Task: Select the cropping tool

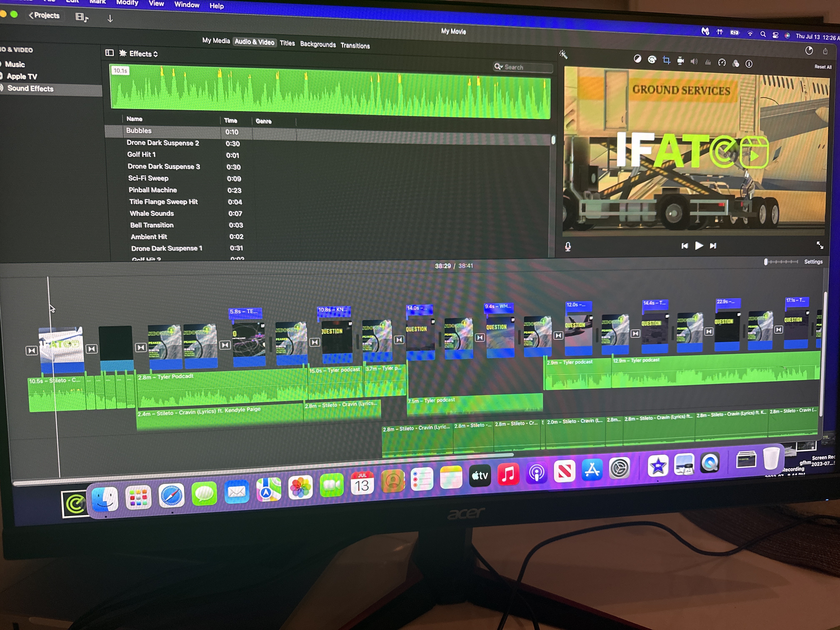Action: click(666, 60)
